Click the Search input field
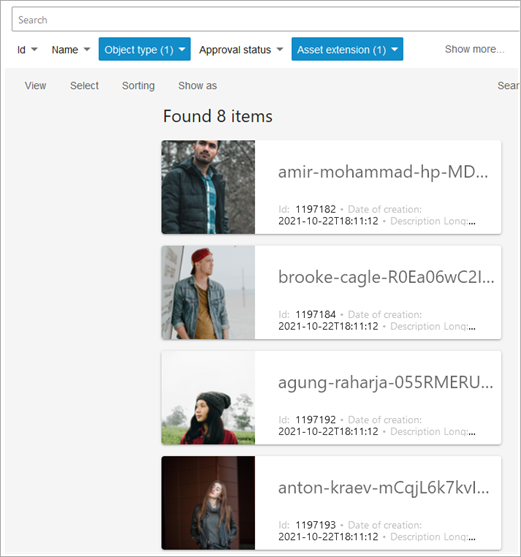This screenshot has height=557, width=521. point(266,20)
